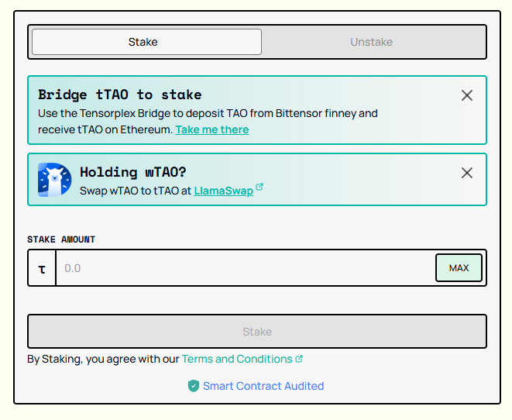The height and width of the screenshot is (420, 512).
Task: Follow the 'Take me there' bridge link
Action: pyautogui.click(x=211, y=130)
